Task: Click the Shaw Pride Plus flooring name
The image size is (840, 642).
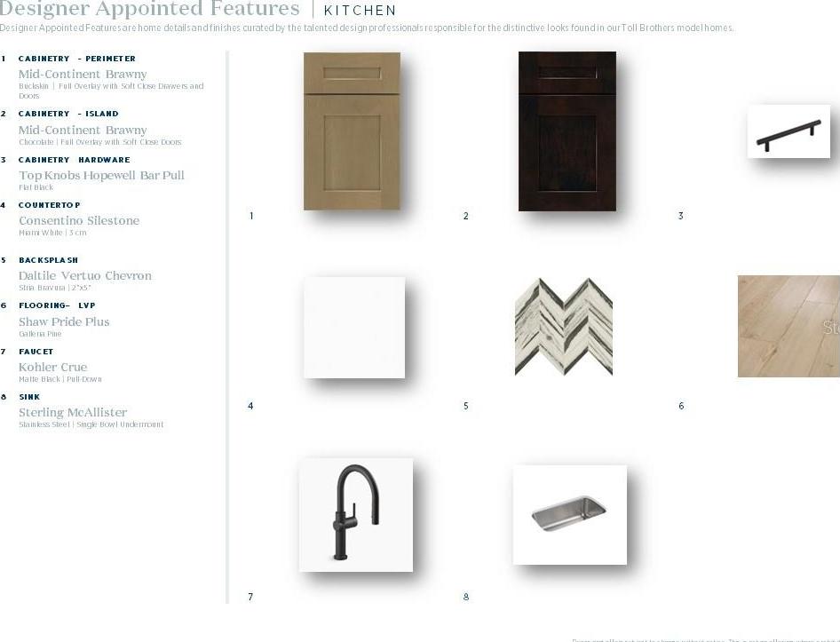Action: point(64,321)
